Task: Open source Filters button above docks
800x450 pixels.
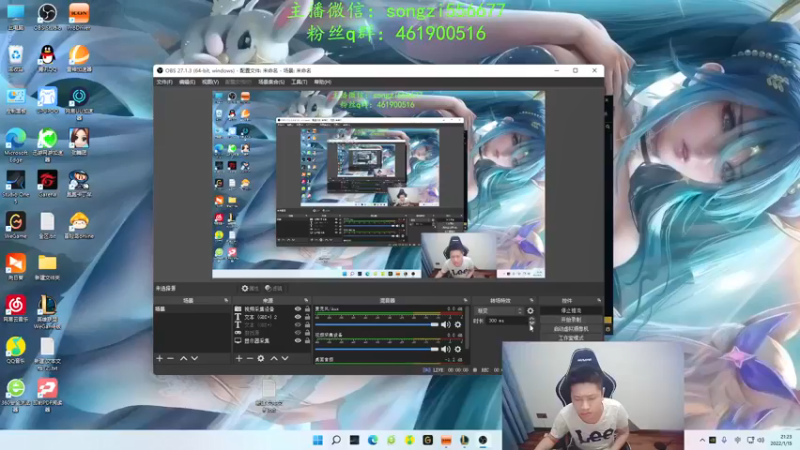Action: 274,289
